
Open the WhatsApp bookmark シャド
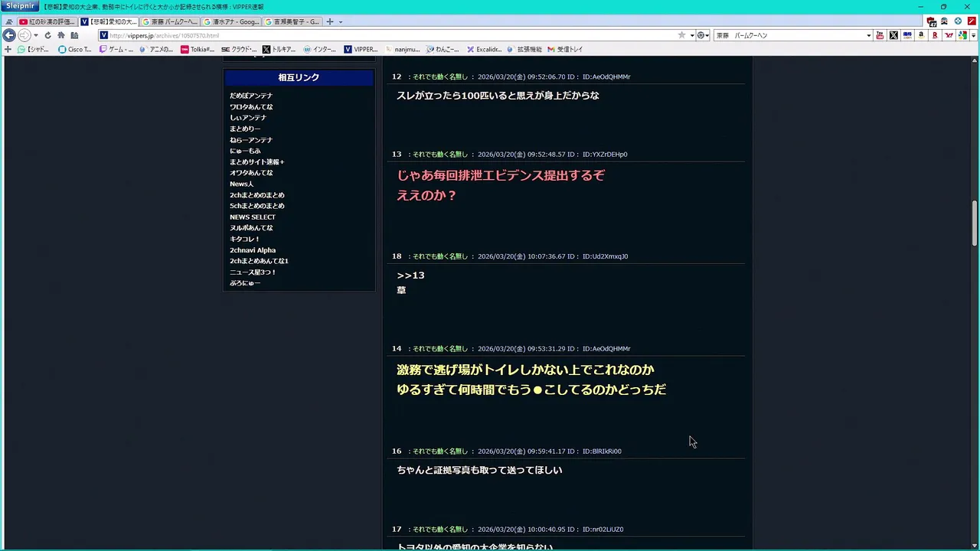(33, 49)
